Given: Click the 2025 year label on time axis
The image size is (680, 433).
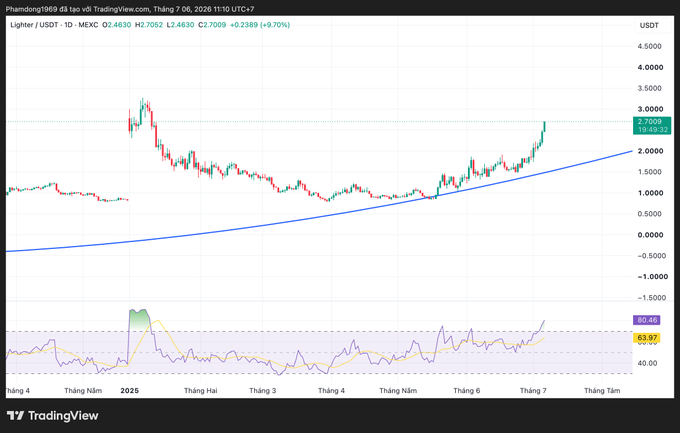Looking at the screenshot, I should (x=129, y=390).
